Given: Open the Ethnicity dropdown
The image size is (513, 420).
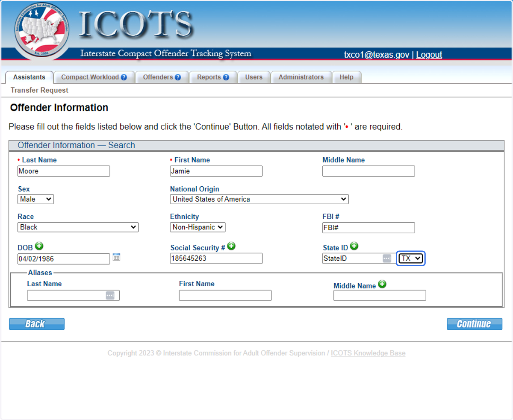Looking at the screenshot, I should [x=198, y=227].
